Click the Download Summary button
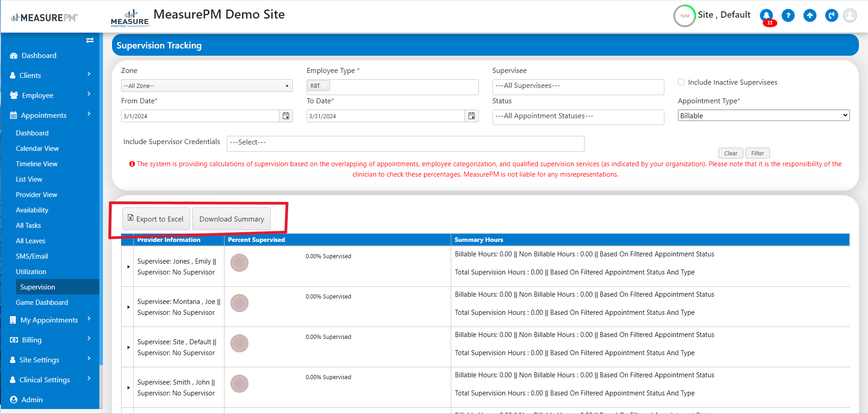Viewport: 868px width, 414px height. 232,219
